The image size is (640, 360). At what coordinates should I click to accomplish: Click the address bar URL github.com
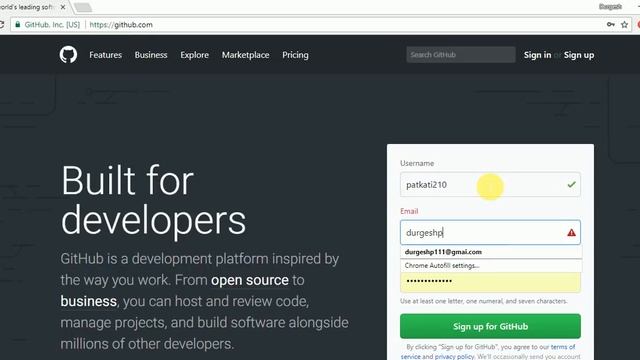[121, 24]
